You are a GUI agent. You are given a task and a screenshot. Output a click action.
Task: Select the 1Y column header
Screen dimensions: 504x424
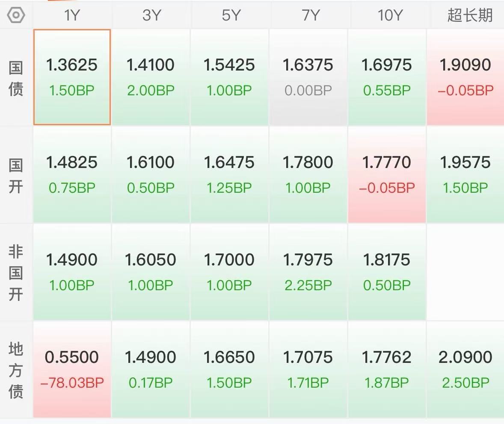[72, 15]
